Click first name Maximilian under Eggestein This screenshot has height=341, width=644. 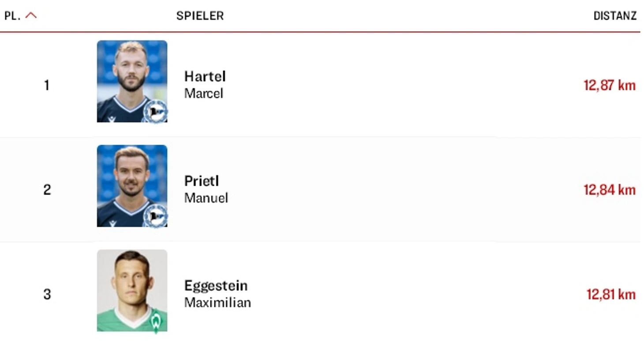point(217,303)
